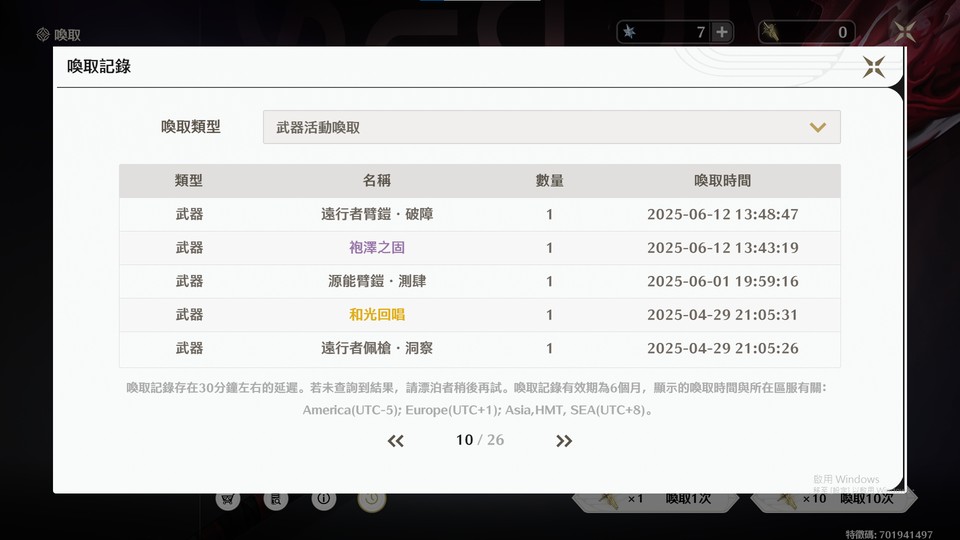Click timestamp 2025-04-29 21:05:26
960x540 pixels.
pos(722,348)
